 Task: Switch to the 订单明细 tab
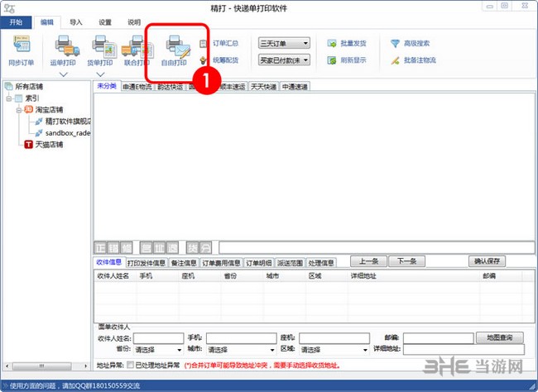tap(259, 263)
